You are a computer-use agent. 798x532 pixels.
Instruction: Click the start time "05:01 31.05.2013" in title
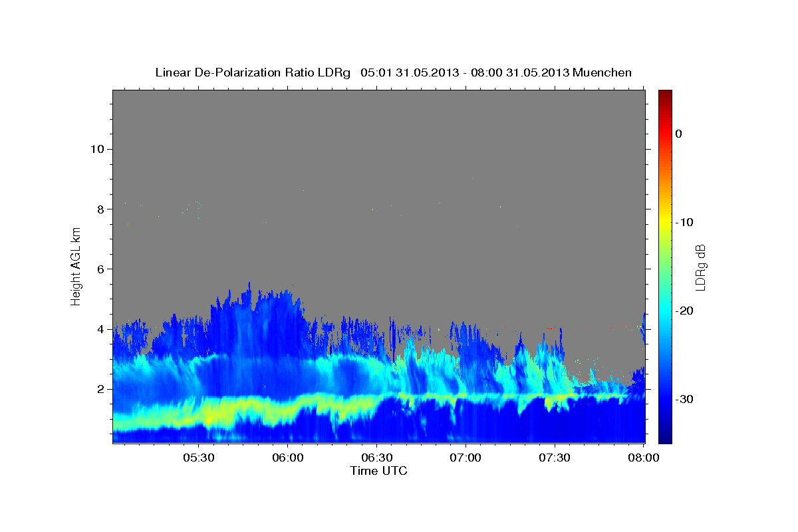click(x=410, y=72)
